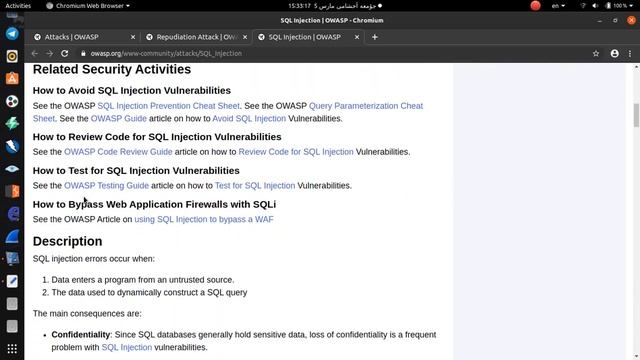The height and width of the screenshot is (360, 640).
Task: Click the Description heading
Action: 67,241
